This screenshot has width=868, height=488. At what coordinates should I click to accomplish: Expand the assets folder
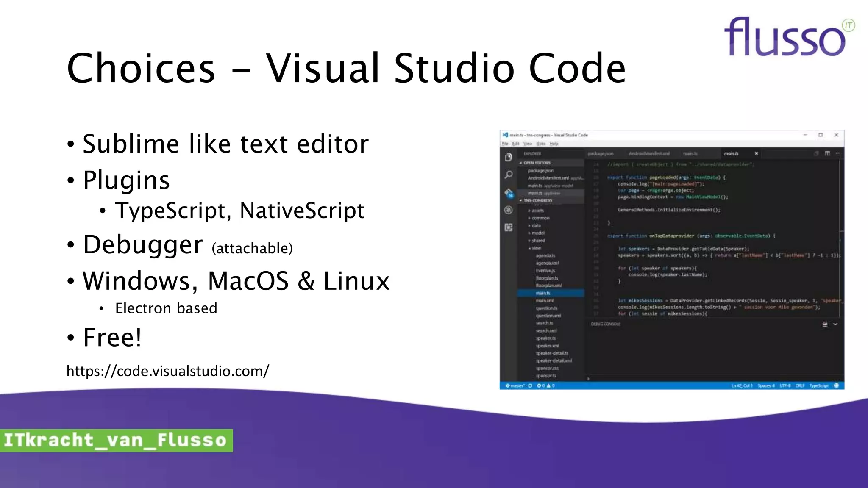click(536, 211)
